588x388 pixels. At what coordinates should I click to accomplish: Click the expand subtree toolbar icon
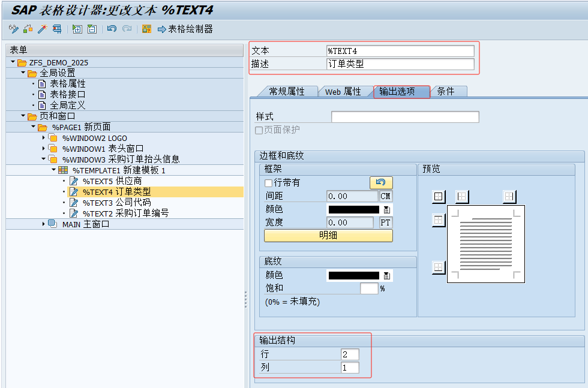tap(77, 29)
